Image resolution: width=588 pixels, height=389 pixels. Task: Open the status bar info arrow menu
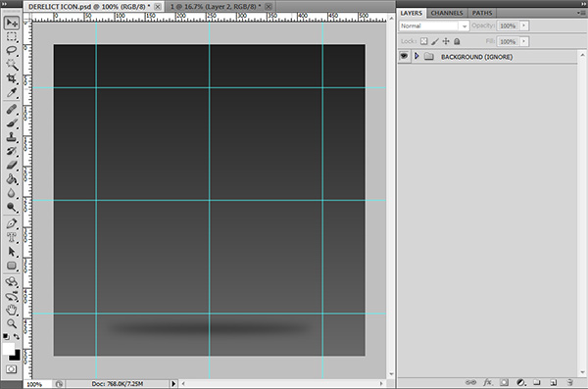pyautogui.click(x=173, y=384)
